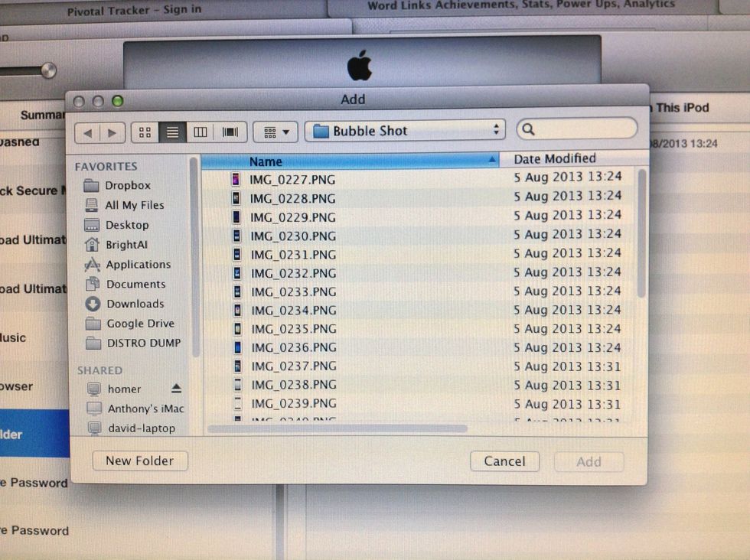The height and width of the screenshot is (560, 750).
Task: Toggle Name column sort order
Action: 266,161
